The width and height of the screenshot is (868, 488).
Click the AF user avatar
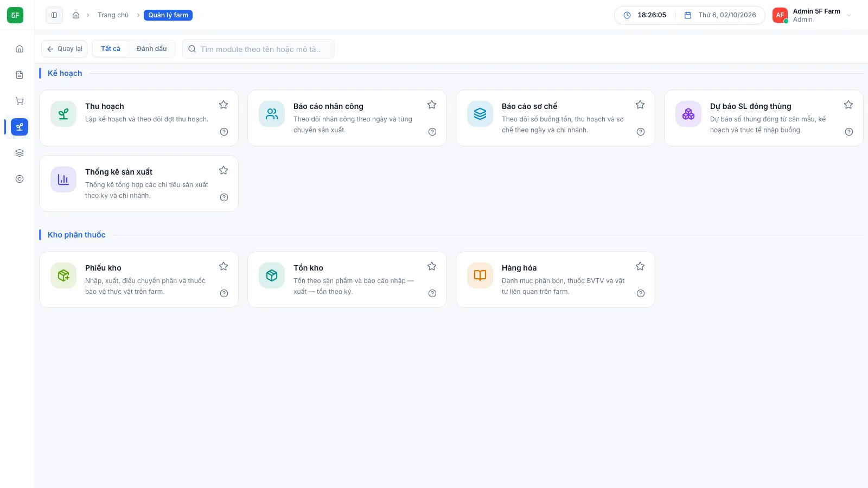(780, 15)
